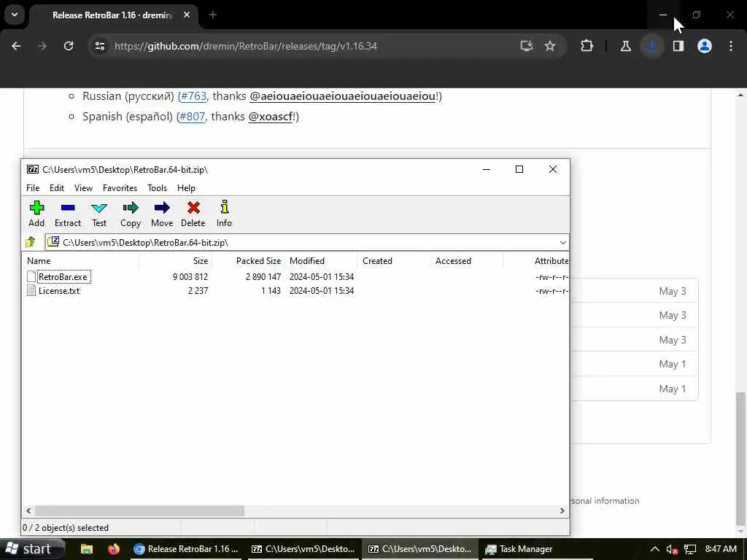Extract files using the Extract toolbar icon
Image resolution: width=747 pixels, height=560 pixels.
click(x=68, y=214)
